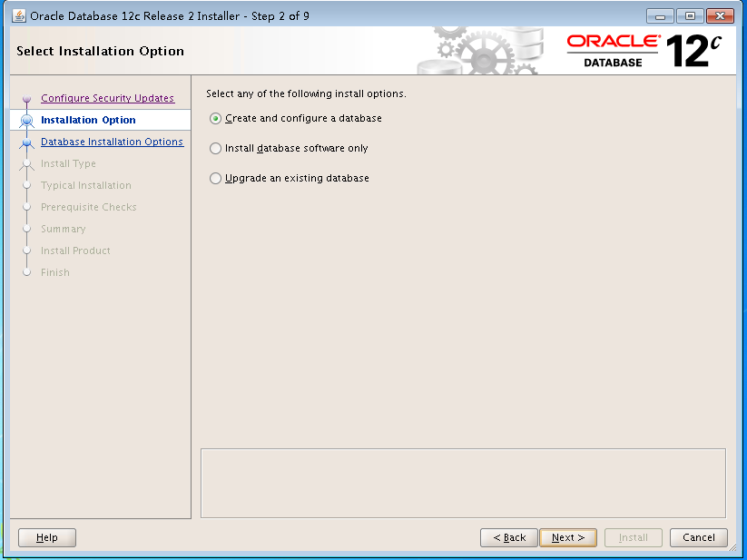
Task: Select the Install Type step node
Action: 68,163
